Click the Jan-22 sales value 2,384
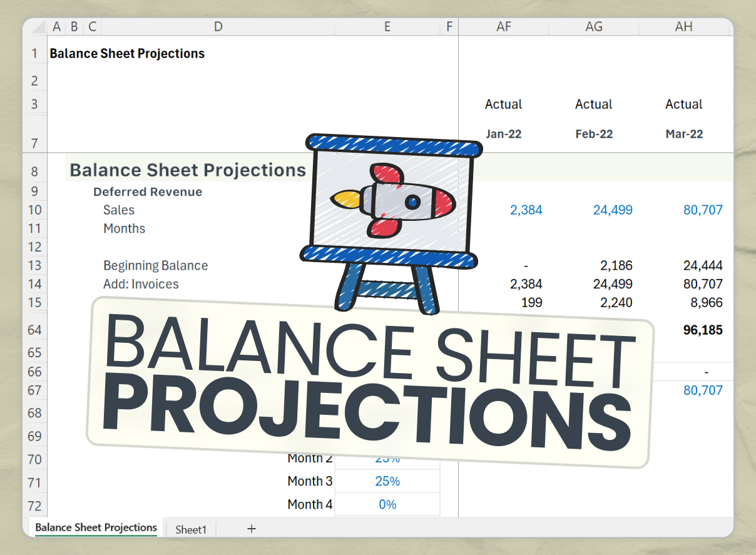This screenshot has height=555, width=756. coord(526,210)
